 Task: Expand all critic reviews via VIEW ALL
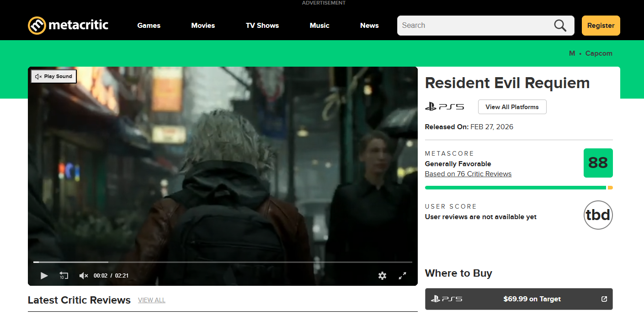pos(151,300)
